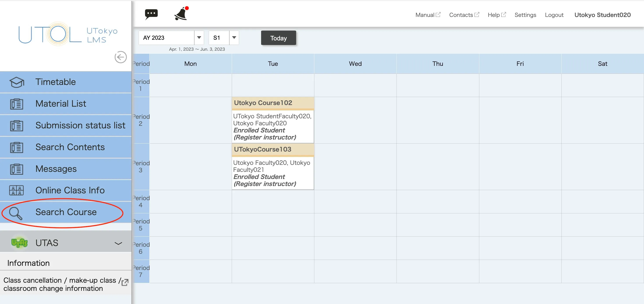The image size is (644, 304).
Task: Click the Timetable graduation cap icon
Action: tap(16, 82)
